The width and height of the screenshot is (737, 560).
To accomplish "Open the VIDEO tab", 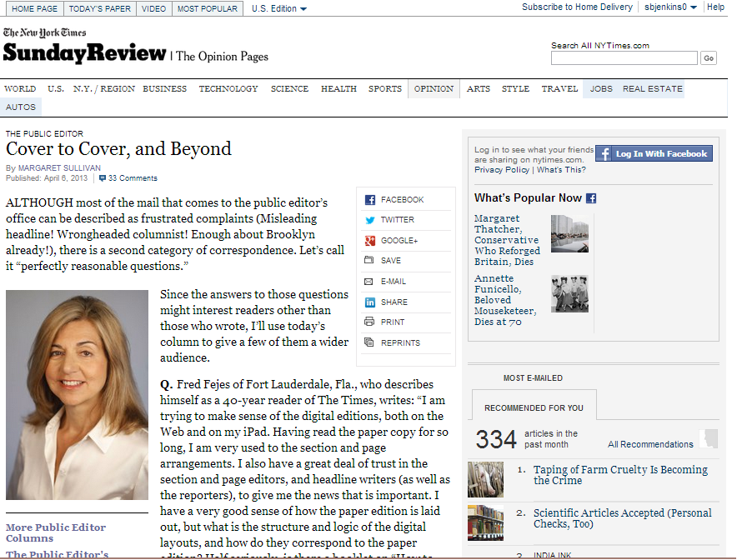I will 154,9.
